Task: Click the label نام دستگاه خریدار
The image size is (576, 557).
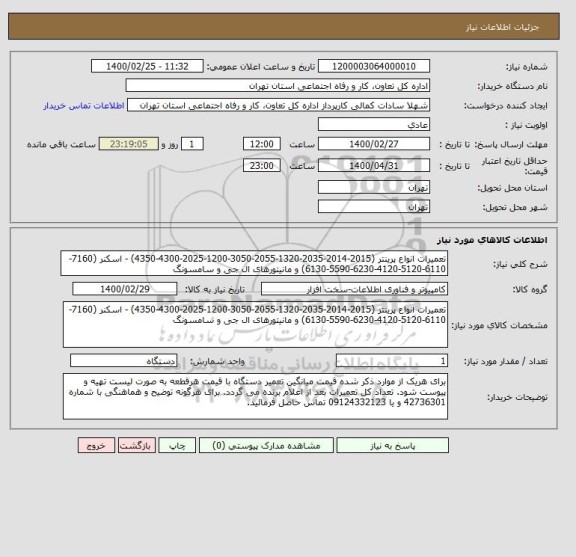Action: coord(512,86)
